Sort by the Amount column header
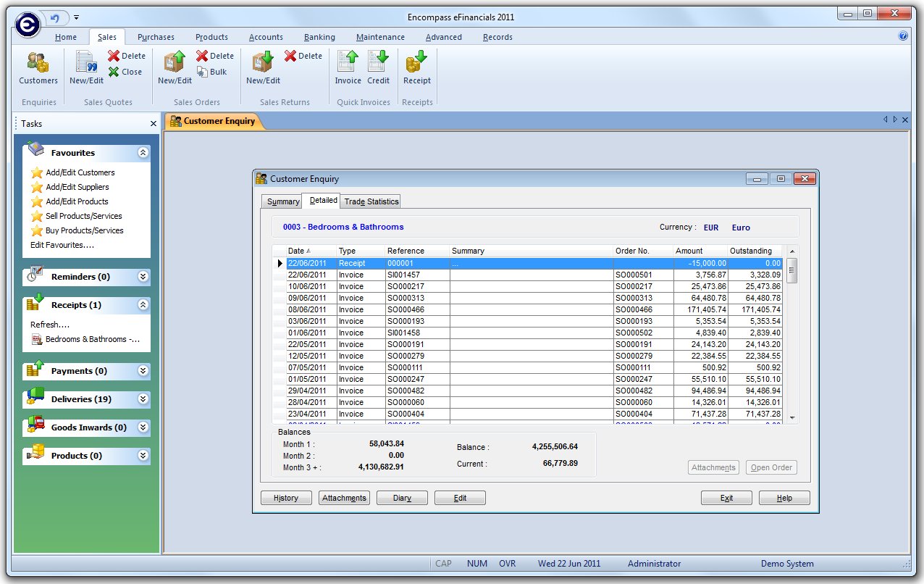 click(700, 251)
